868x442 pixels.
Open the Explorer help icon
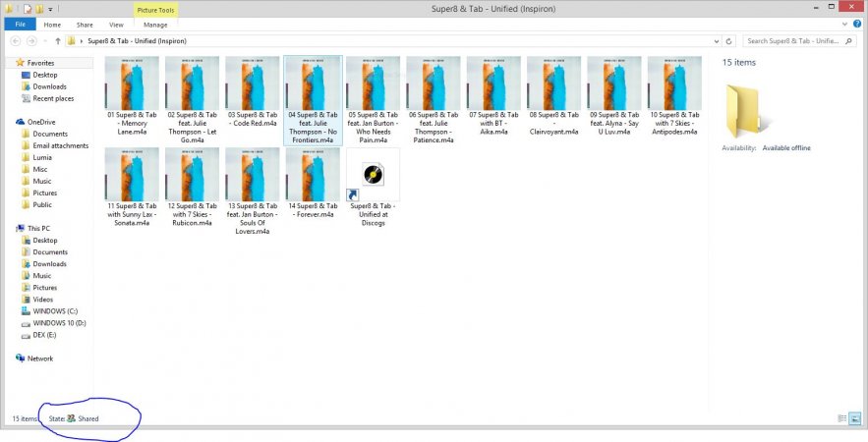(857, 25)
